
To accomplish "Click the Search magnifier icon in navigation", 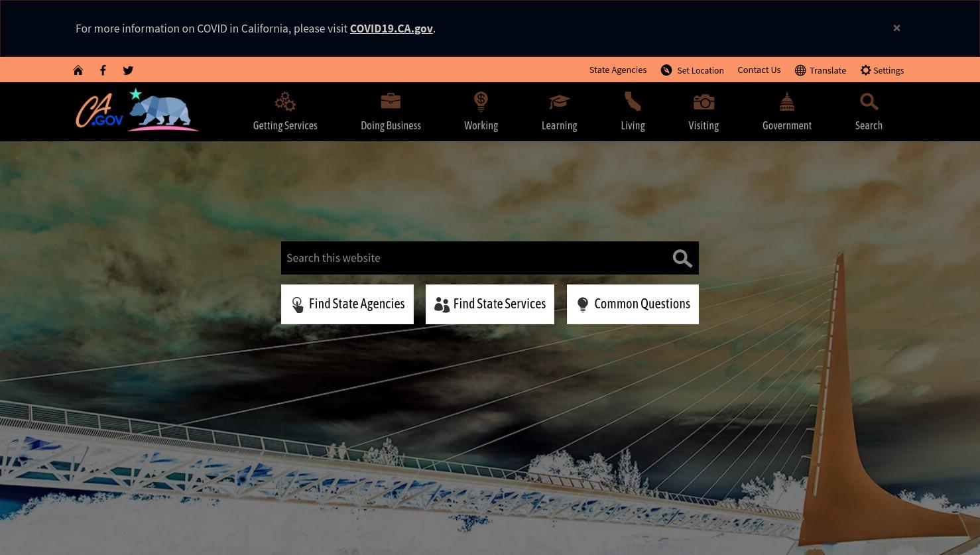I will coord(869,101).
